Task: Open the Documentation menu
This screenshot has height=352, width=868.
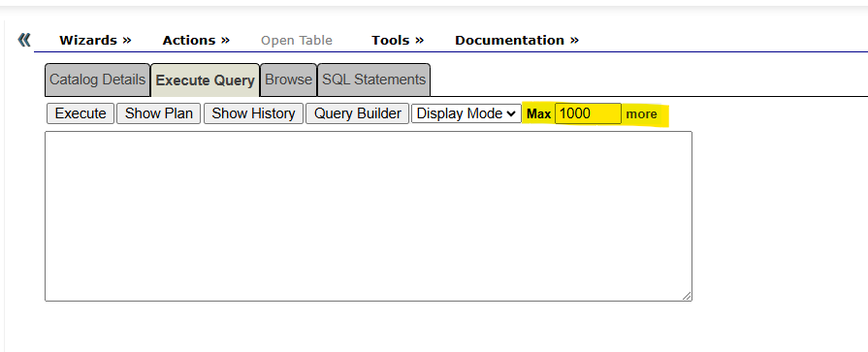Action: (x=517, y=41)
